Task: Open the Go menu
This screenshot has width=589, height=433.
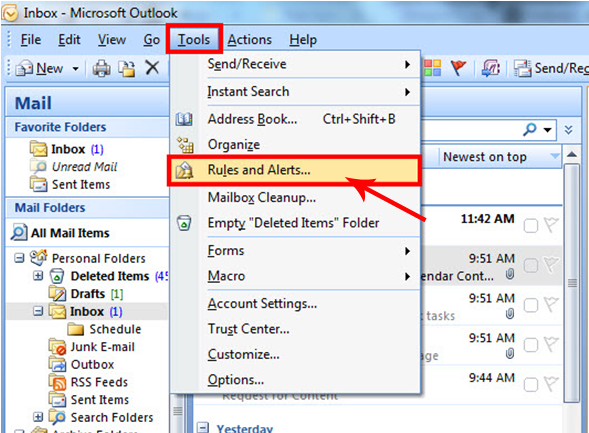Action: pyautogui.click(x=151, y=39)
